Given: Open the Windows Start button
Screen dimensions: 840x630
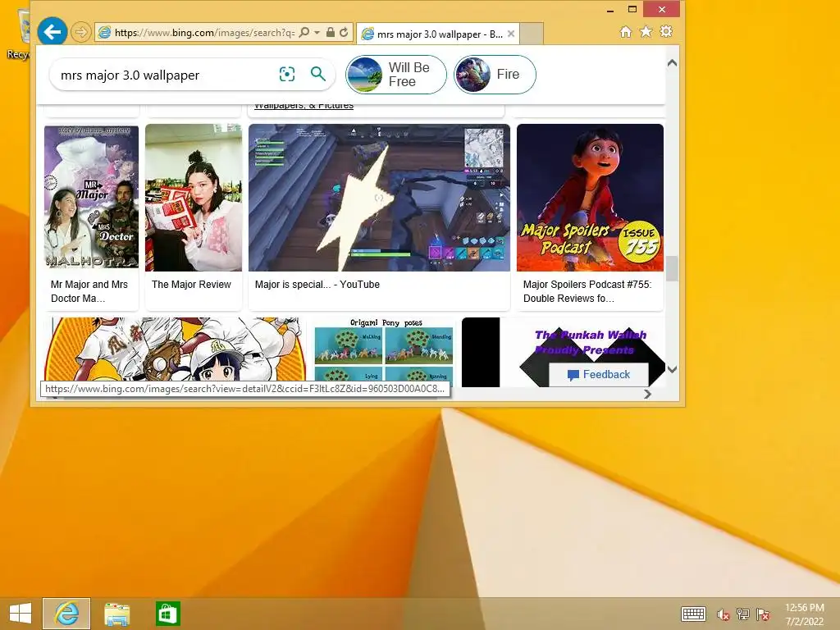Looking at the screenshot, I should pos(21,613).
